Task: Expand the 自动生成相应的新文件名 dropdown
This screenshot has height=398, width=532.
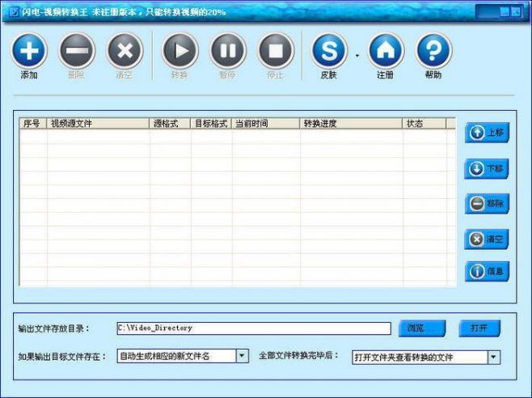Action: [x=242, y=356]
